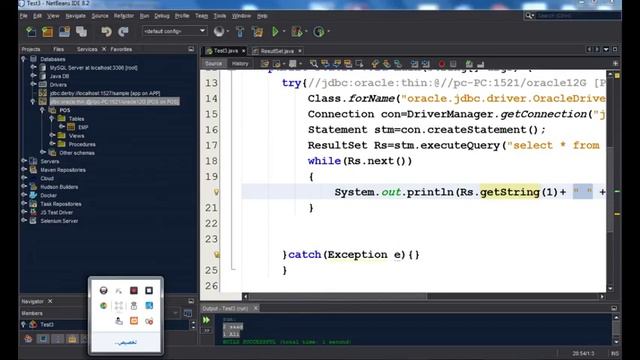Screen dimensions: 640x360
Task: Switch to the ResultSet.java editor tab
Action: (277, 51)
